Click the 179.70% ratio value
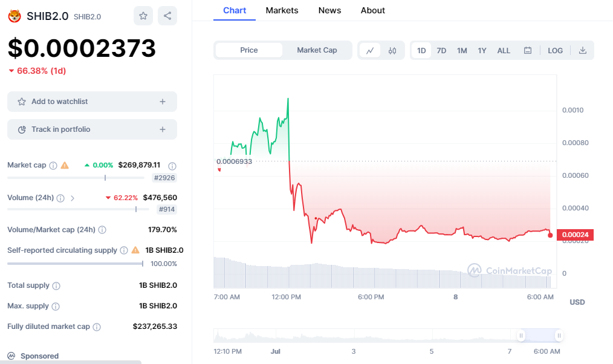This screenshot has width=613, height=364. (x=162, y=230)
